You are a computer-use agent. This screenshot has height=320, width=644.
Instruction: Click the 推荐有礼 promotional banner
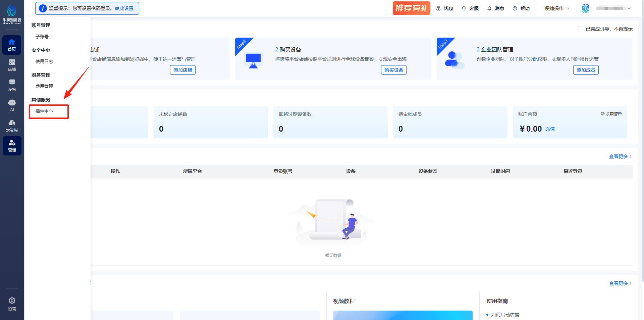[411, 8]
